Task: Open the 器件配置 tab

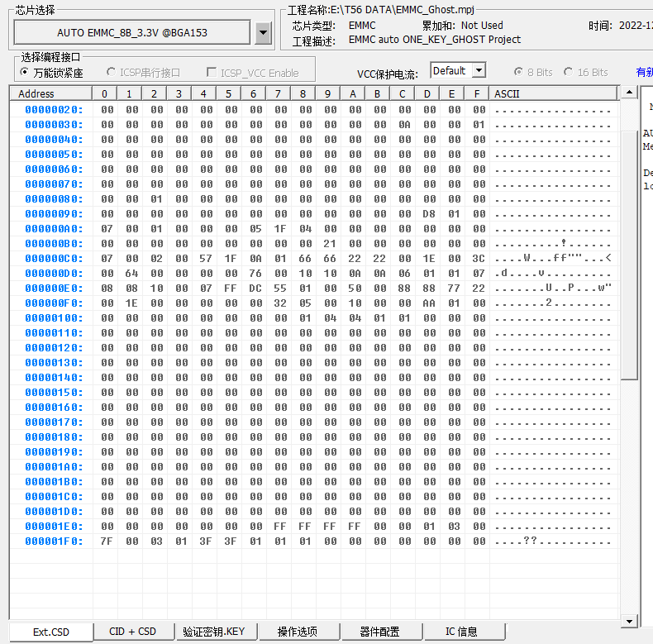Action: tap(379, 632)
